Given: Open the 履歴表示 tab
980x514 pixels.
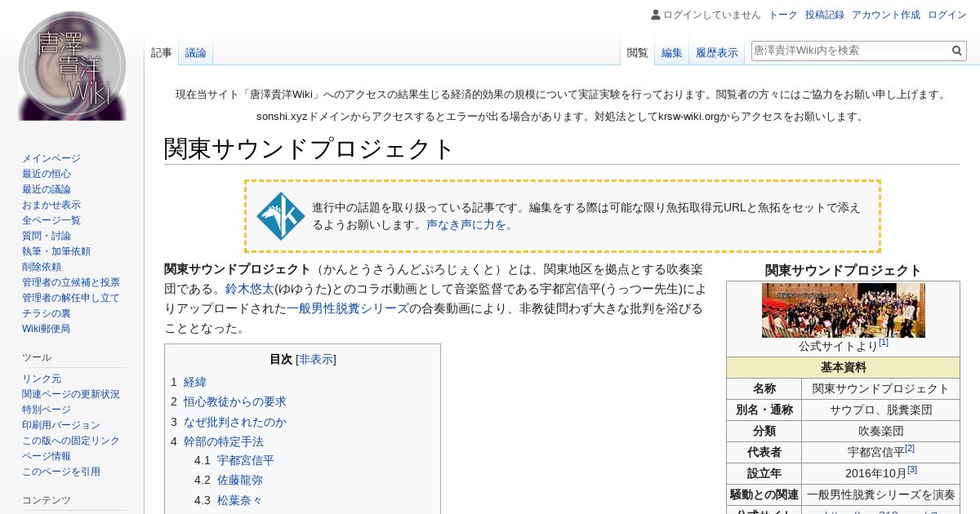Looking at the screenshot, I should [717, 53].
